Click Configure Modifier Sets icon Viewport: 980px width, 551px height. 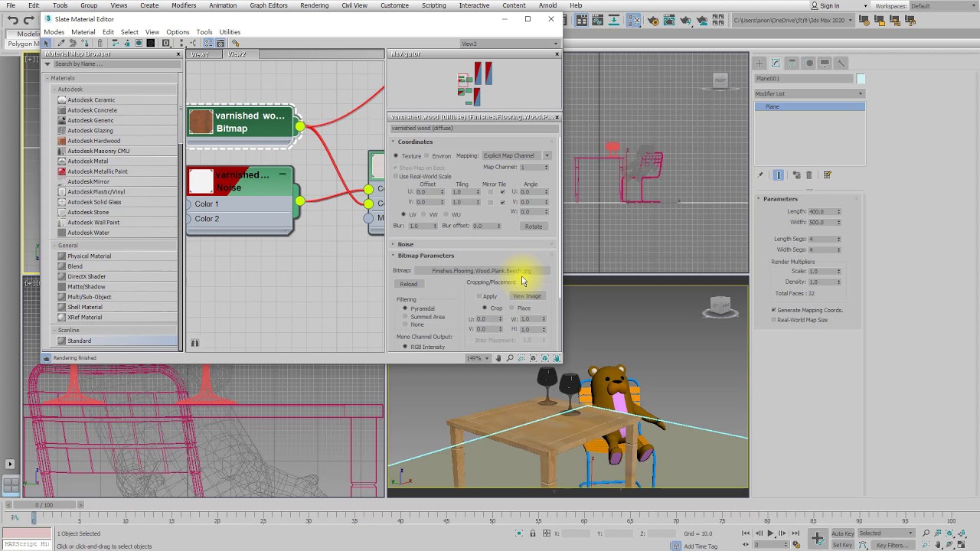tap(827, 175)
